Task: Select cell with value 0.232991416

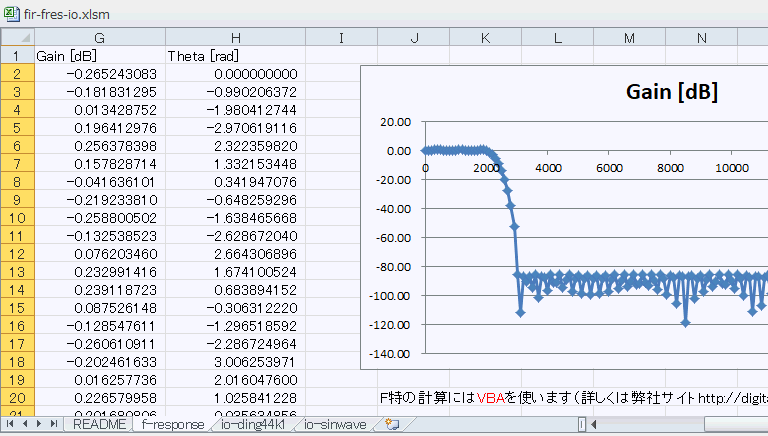Action: 100,271
